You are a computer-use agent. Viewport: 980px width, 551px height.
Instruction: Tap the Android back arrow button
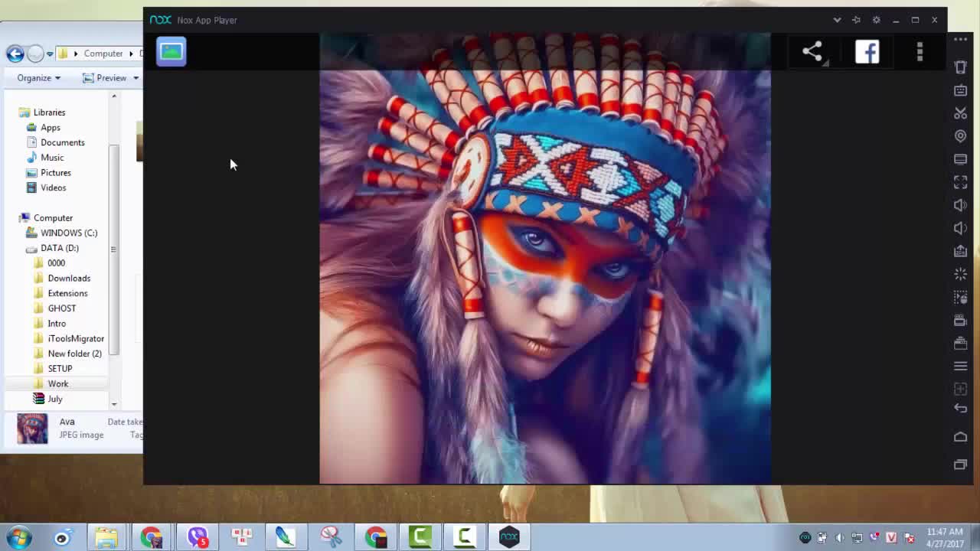(960, 409)
